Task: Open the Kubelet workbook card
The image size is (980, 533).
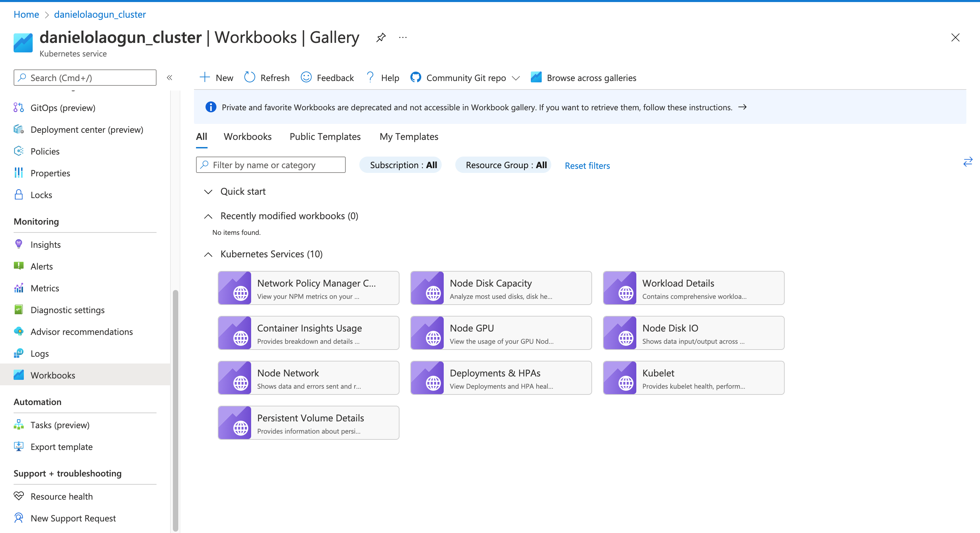Action: 693,378
